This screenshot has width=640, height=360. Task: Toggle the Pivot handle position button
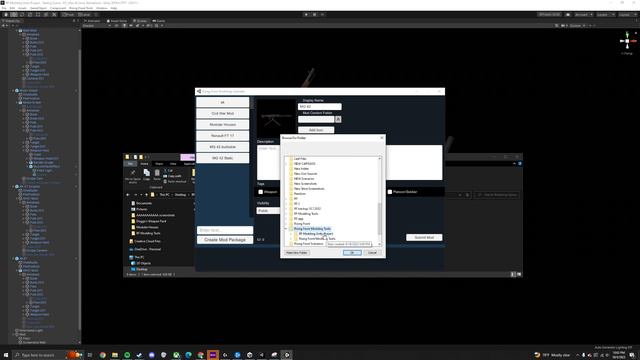[68, 15]
